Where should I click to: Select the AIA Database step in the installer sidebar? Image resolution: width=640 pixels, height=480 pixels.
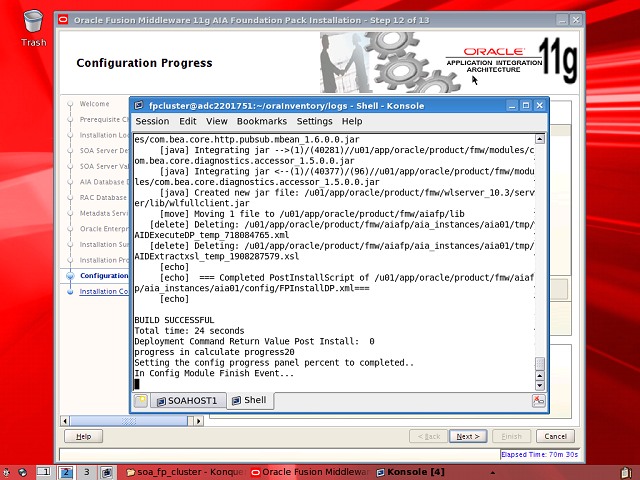click(x=104, y=182)
